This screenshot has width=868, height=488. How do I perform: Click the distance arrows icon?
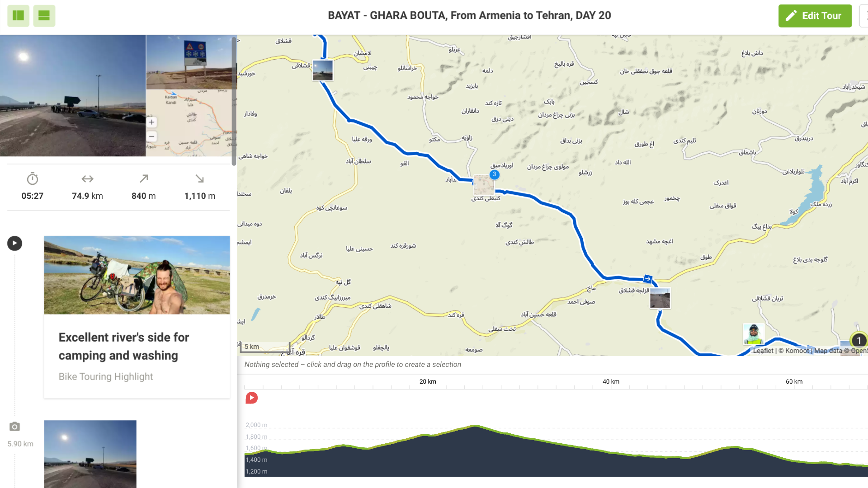pyautogui.click(x=87, y=179)
